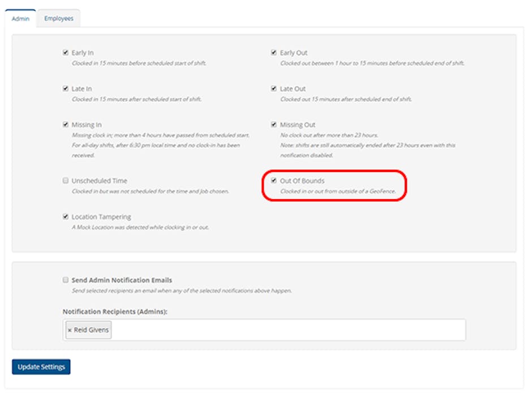The height and width of the screenshot is (396, 532).
Task: Click the Late In label text
Action: tap(81, 89)
